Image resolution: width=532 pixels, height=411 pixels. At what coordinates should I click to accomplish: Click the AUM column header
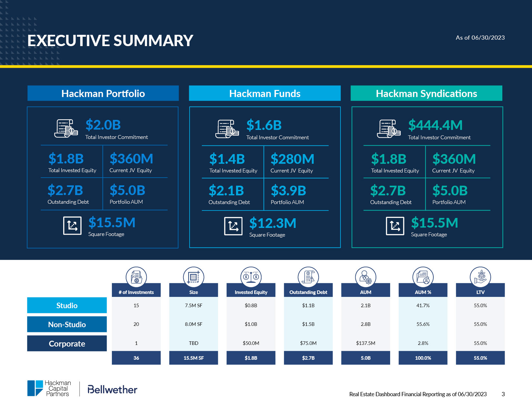pyautogui.click(x=366, y=292)
